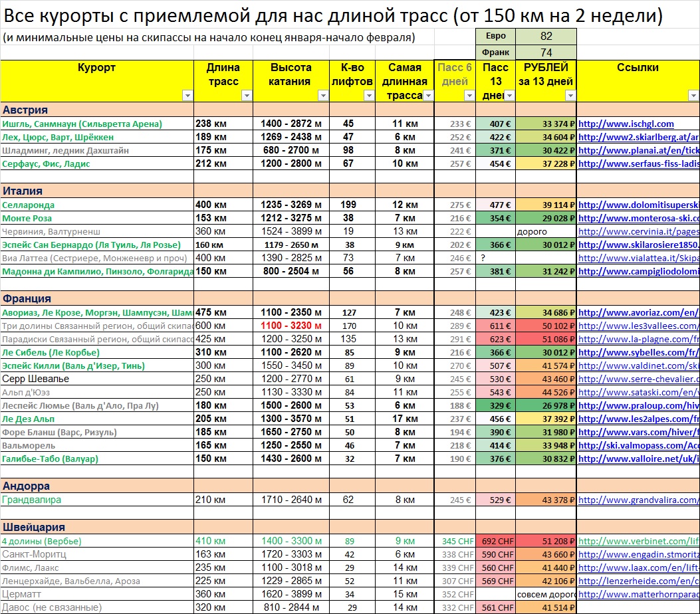This screenshot has width=700, height=614.
Task: Open the campigliodolomiti link
Action: 639,271
